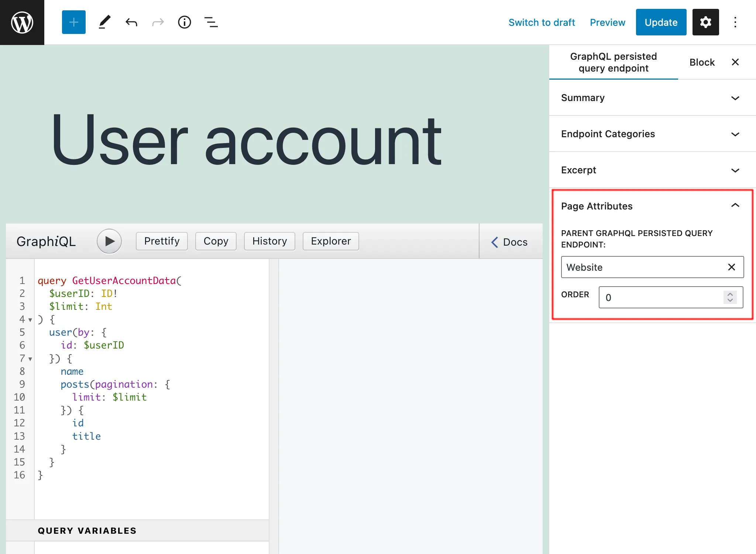Copy the GraphiQL query
756x554 pixels.
pyautogui.click(x=216, y=241)
